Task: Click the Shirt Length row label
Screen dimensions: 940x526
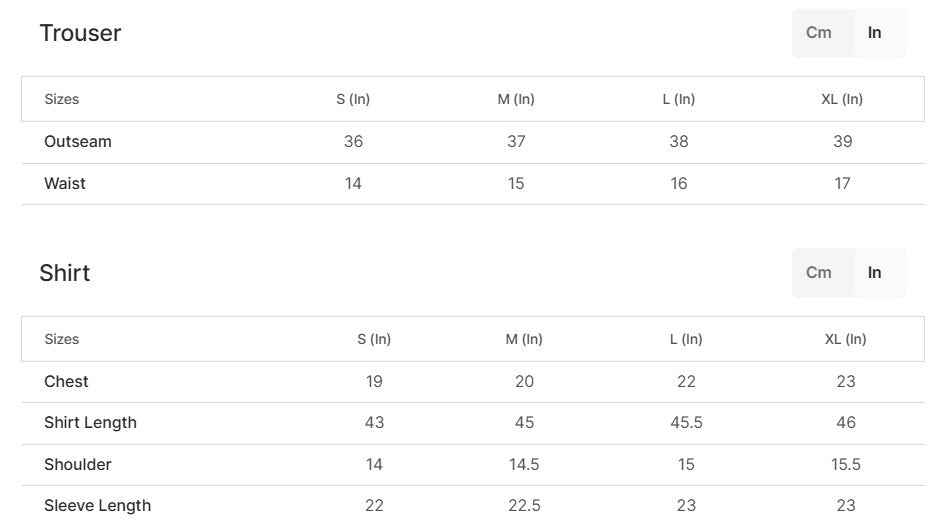Action: point(90,423)
